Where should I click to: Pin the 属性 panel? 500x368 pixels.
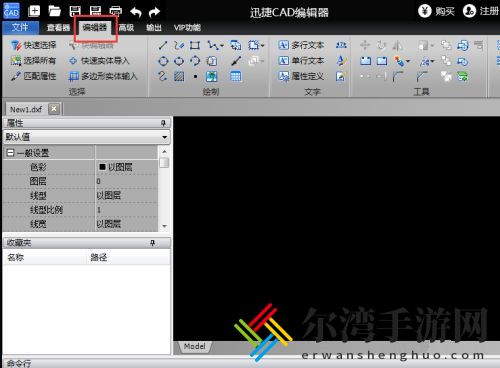[163, 123]
